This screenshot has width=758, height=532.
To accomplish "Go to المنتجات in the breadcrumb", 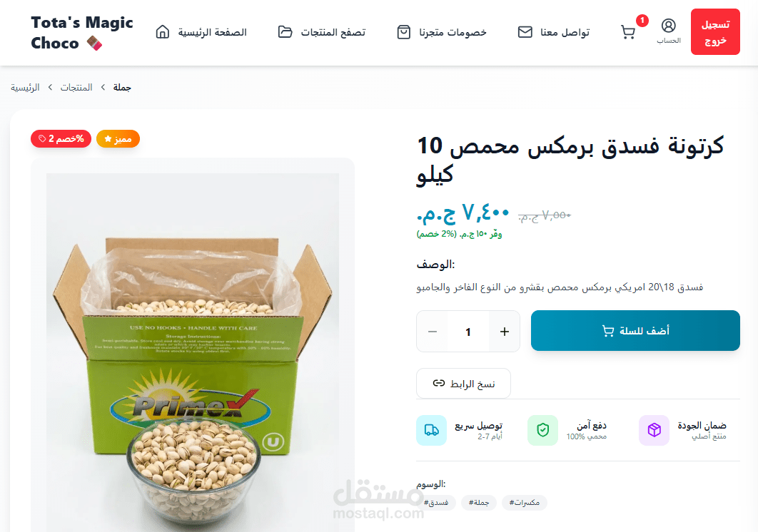I will click(x=76, y=88).
